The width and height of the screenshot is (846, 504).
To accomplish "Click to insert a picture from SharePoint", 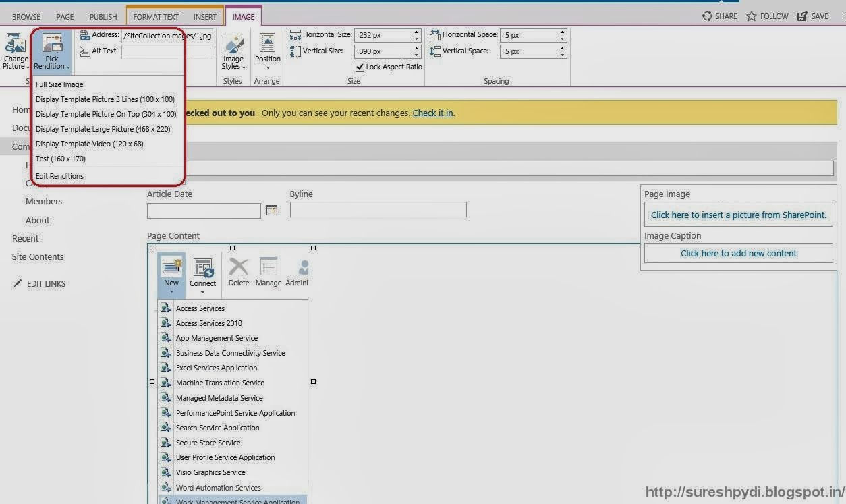I will tap(738, 215).
